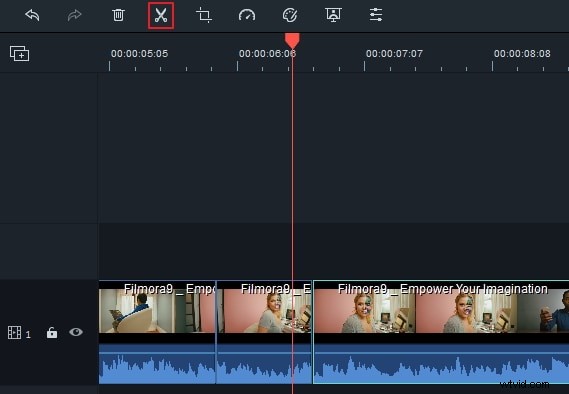
Task: Click timecode 00:00:07:07 on the ruler
Action: [x=394, y=54]
